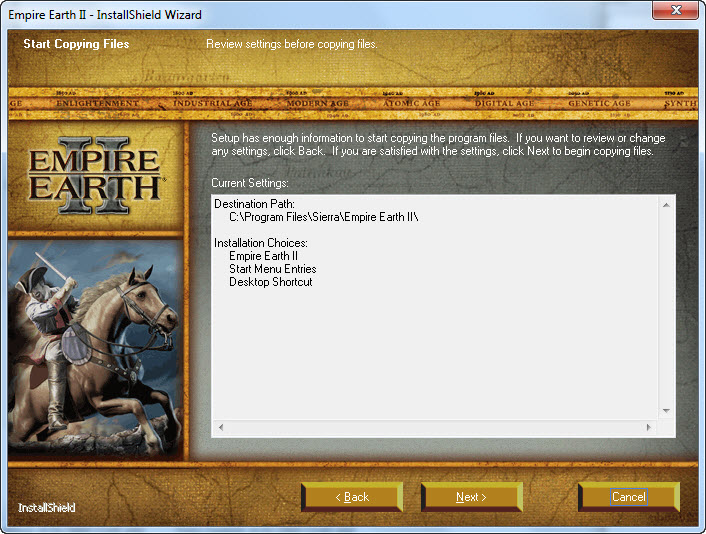Screen dimensions: 706x534
Task: Close the InstallShield Wizard window
Action: coord(675,10)
